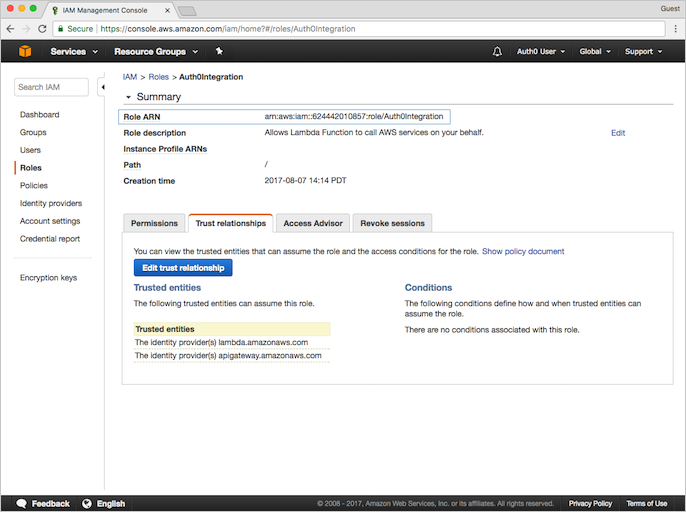Open the Revoke sessions tab

click(392, 223)
